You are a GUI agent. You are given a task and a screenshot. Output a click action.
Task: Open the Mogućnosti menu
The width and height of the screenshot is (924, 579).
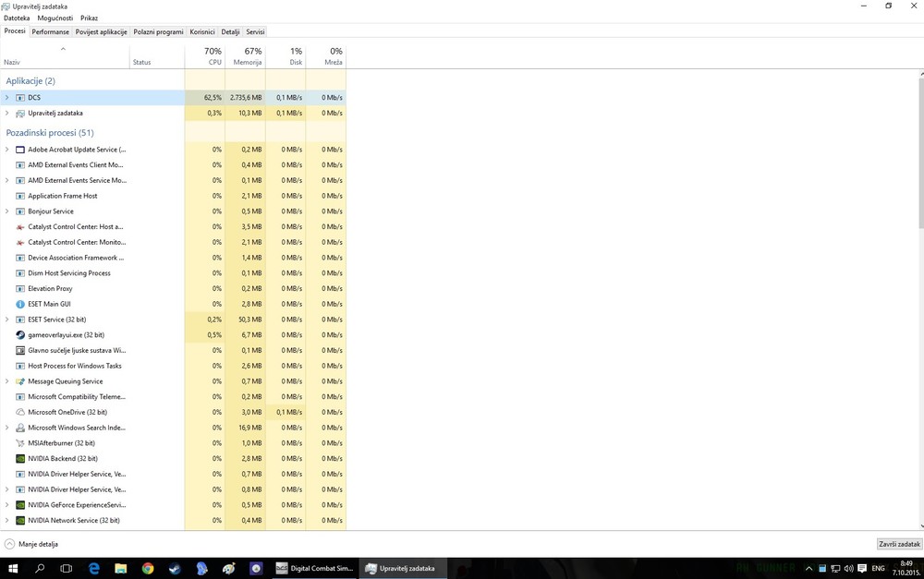(x=55, y=18)
